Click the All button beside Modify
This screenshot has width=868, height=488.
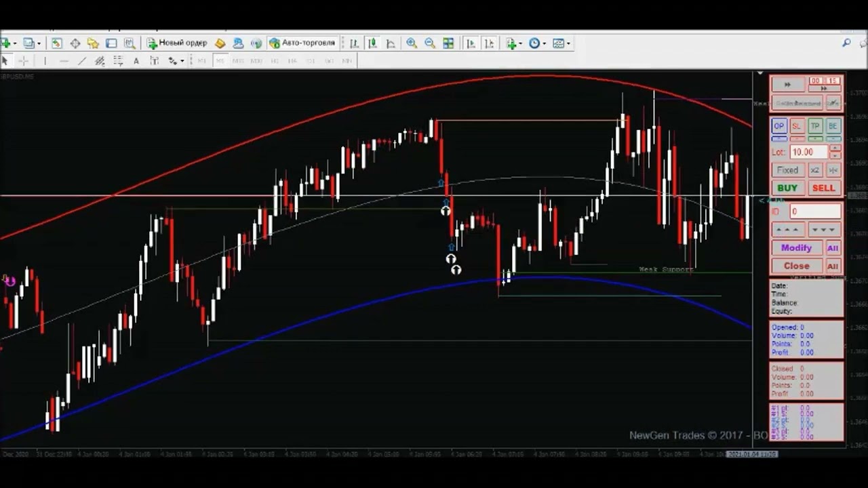click(833, 248)
